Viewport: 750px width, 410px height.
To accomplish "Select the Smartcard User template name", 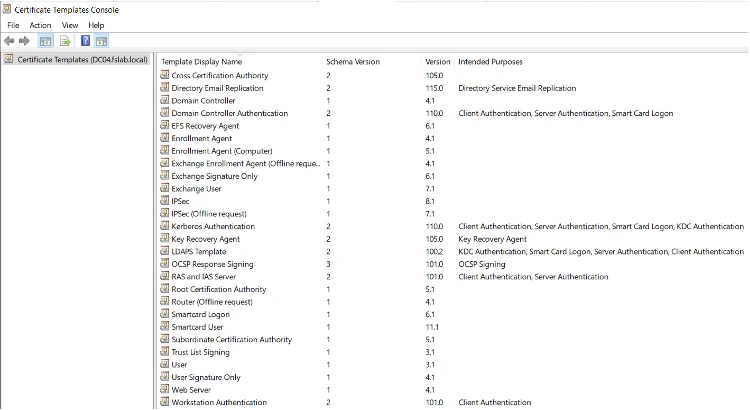I will tap(197, 327).
